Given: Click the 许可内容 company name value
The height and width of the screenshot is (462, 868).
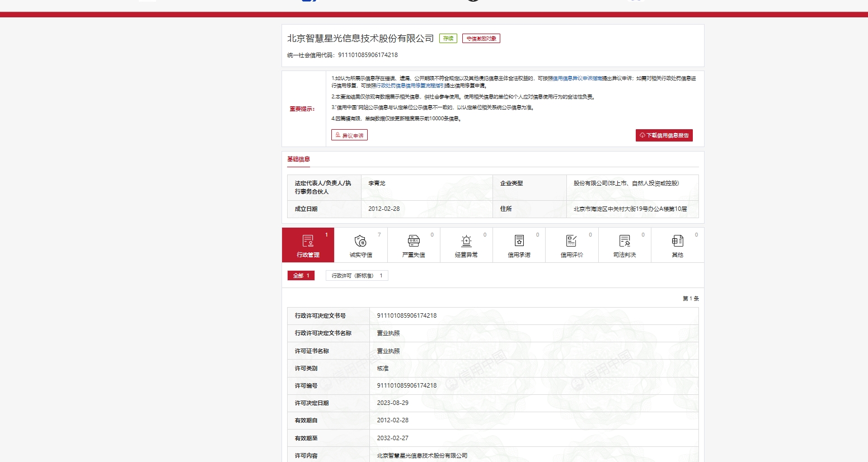Looking at the screenshot, I should [422, 456].
